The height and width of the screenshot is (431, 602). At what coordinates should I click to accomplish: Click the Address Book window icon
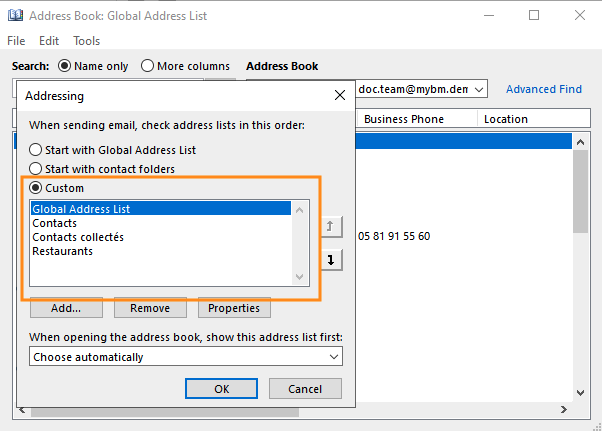(15, 16)
